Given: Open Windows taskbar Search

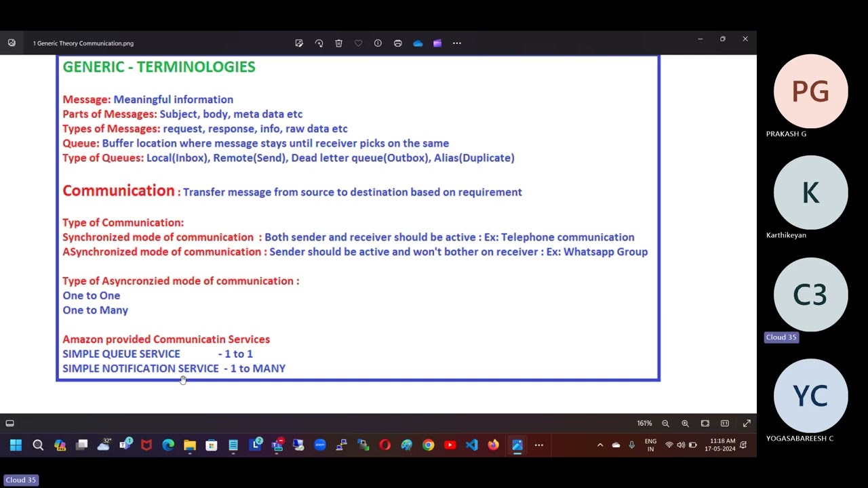Looking at the screenshot, I should coord(38,445).
